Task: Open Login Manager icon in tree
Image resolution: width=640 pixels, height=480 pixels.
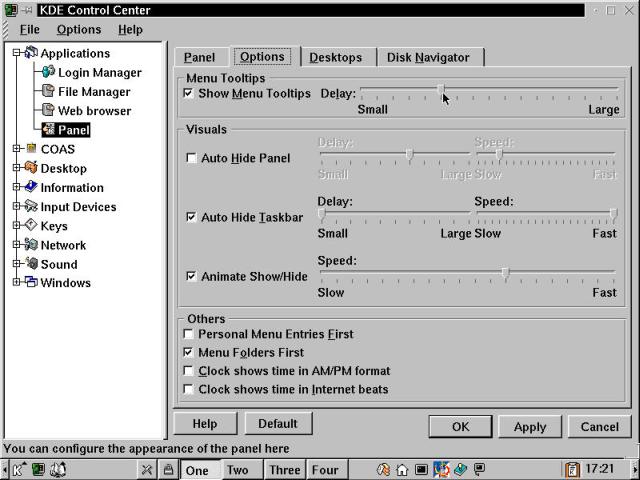Action: click(x=48, y=73)
